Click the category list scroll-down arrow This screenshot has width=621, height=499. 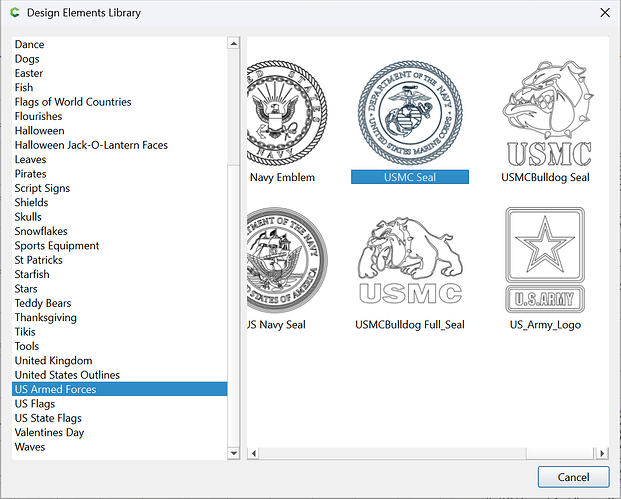[234, 453]
